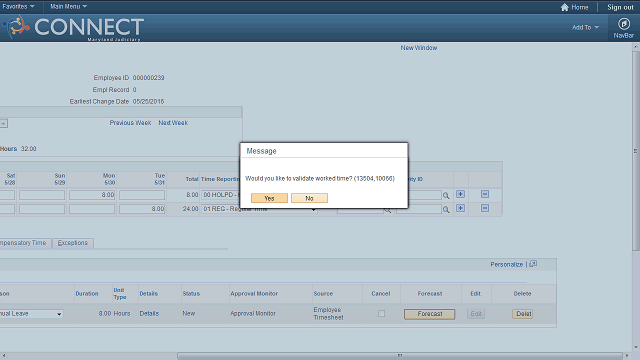Go to Next Week
The image size is (640, 360).
pos(173,123)
